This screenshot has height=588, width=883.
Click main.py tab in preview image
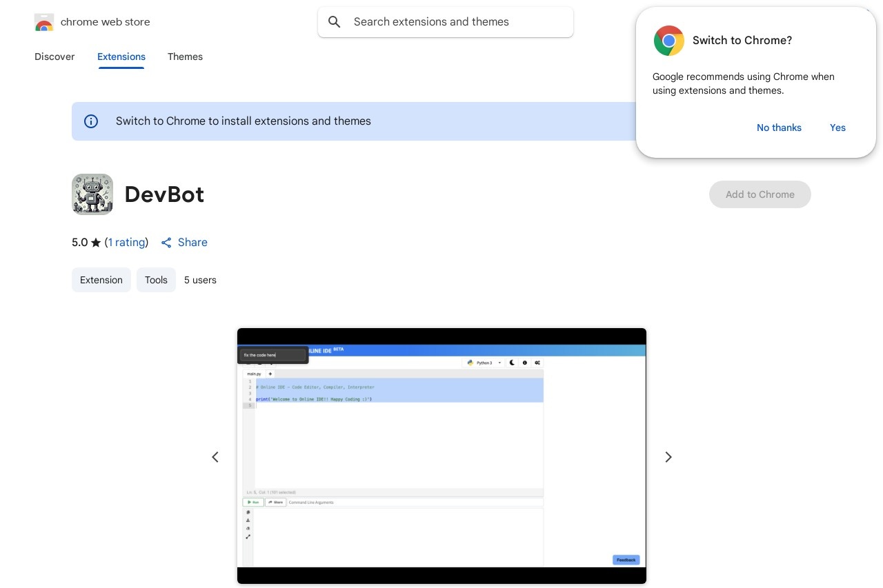(254, 374)
